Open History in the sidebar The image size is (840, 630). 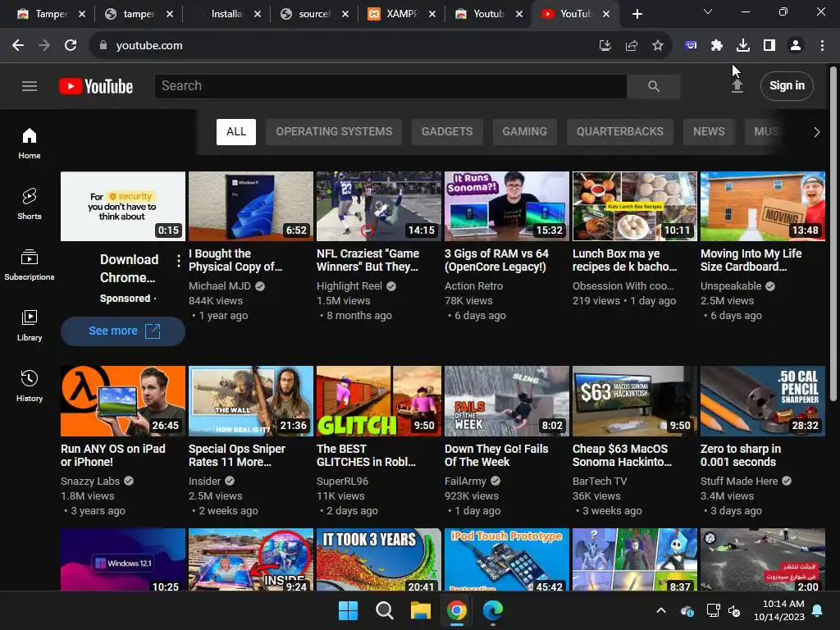tap(30, 386)
